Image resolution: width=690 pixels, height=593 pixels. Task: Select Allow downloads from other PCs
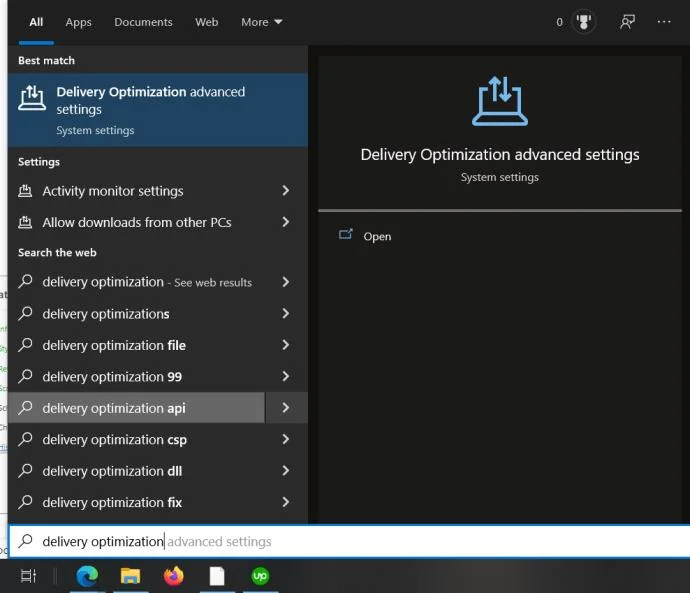coord(136,223)
